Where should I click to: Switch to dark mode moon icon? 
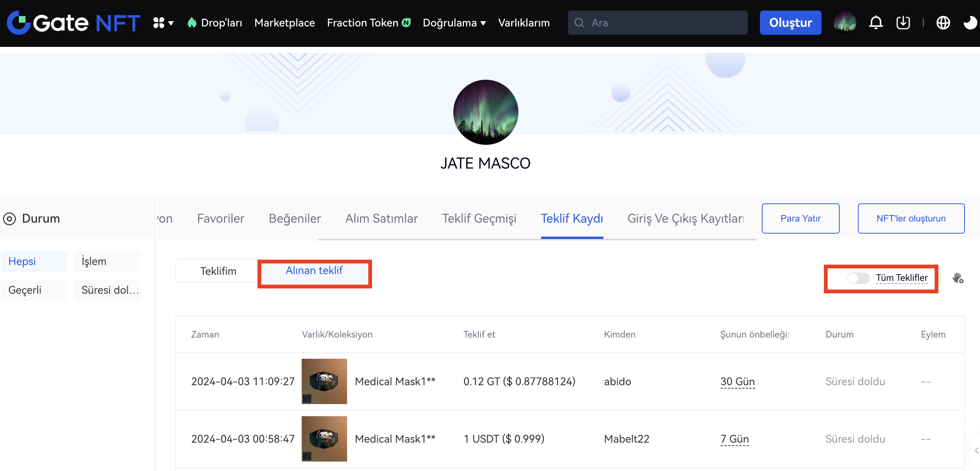pos(969,23)
